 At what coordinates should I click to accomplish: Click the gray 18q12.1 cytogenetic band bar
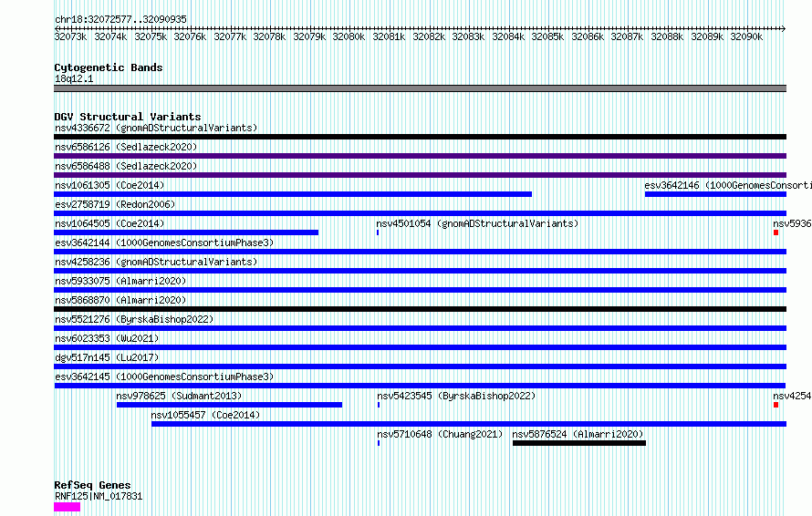point(420,88)
